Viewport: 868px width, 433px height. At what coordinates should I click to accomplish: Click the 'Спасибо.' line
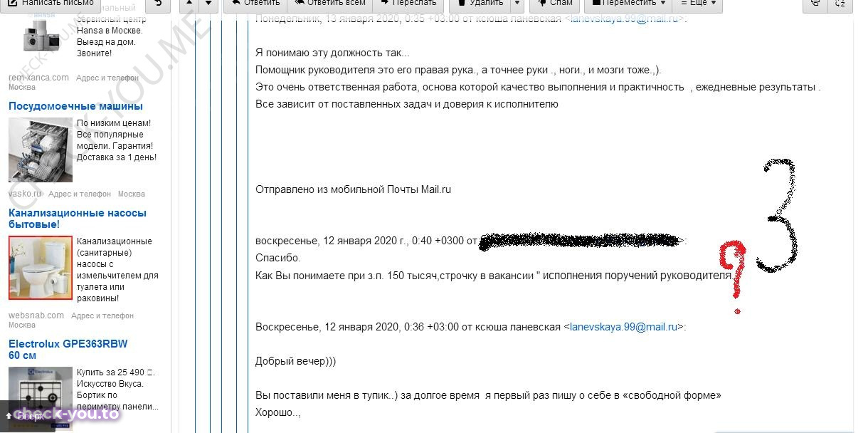(x=278, y=258)
